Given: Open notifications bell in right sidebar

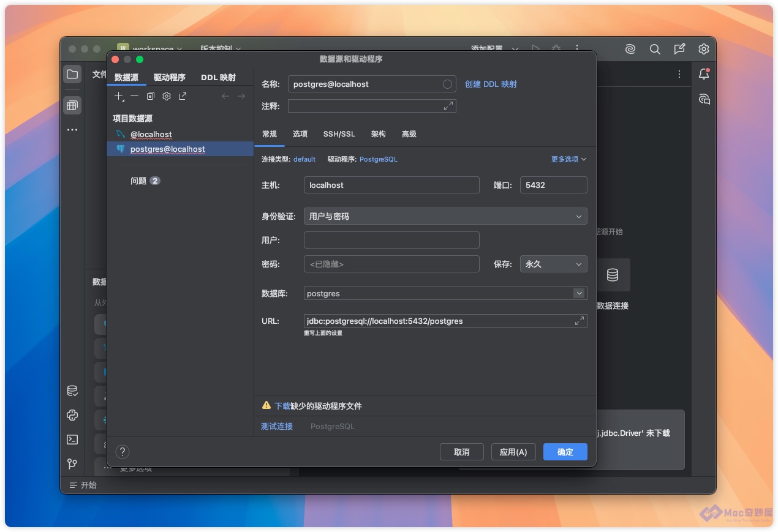Looking at the screenshot, I should 704,74.
